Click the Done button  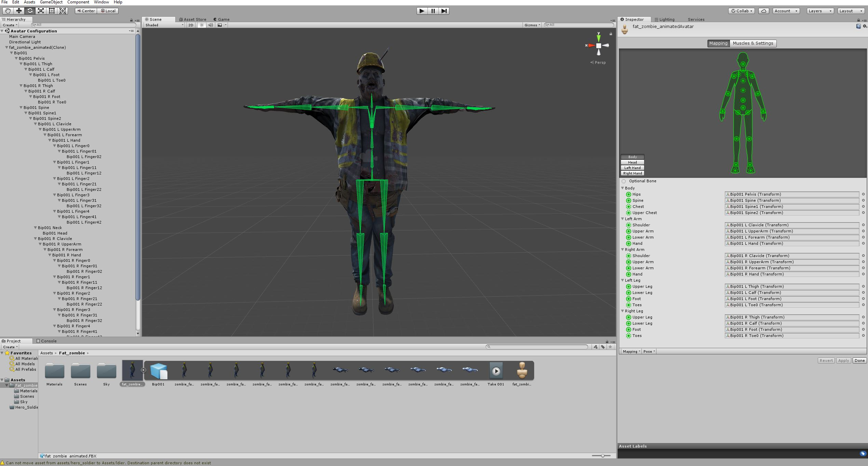click(x=859, y=361)
